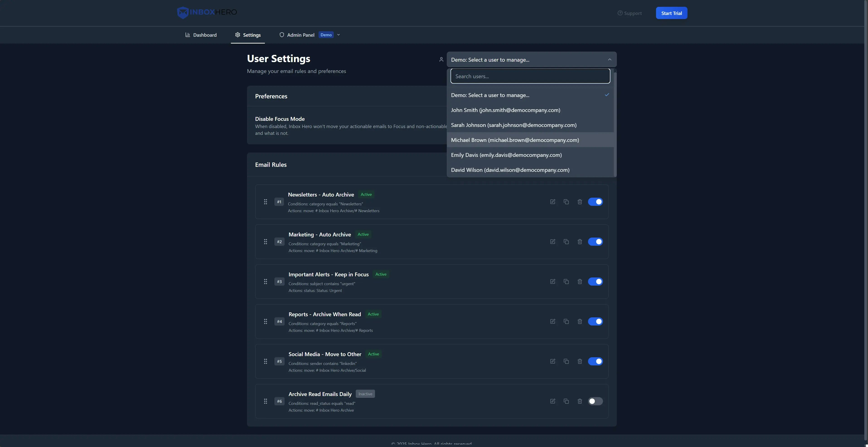Turn off Social Media rule toggle

595,361
